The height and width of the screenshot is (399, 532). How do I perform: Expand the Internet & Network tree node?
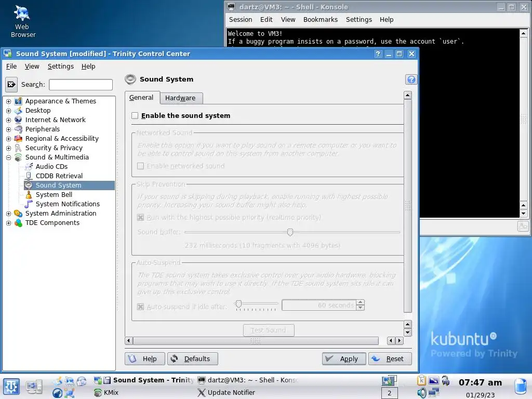8,120
